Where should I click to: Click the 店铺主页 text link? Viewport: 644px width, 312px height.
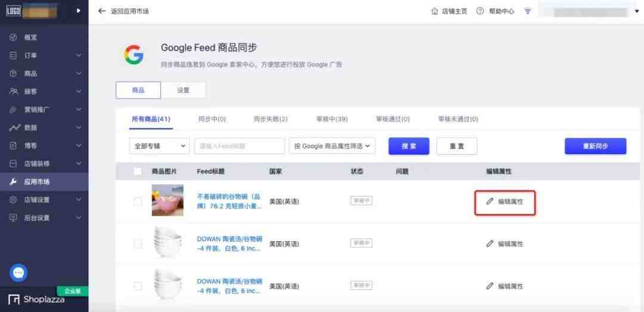pyautogui.click(x=454, y=11)
